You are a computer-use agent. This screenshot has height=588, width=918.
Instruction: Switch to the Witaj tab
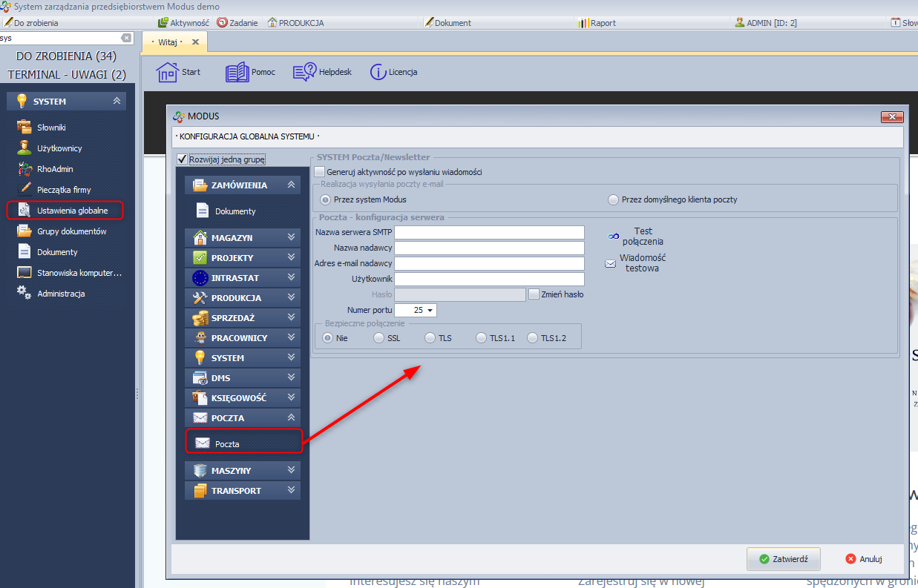point(168,42)
